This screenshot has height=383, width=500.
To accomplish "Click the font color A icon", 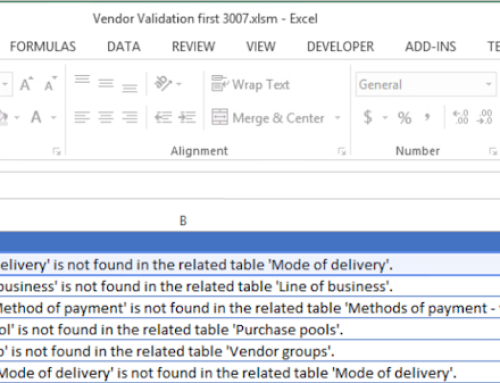I will pyautogui.click(x=36, y=117).
